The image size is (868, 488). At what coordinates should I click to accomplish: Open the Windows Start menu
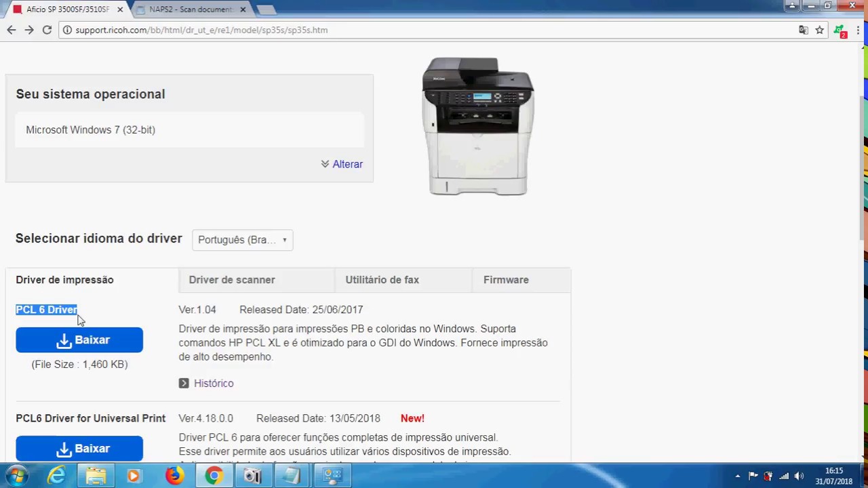[x=16, y=476]
